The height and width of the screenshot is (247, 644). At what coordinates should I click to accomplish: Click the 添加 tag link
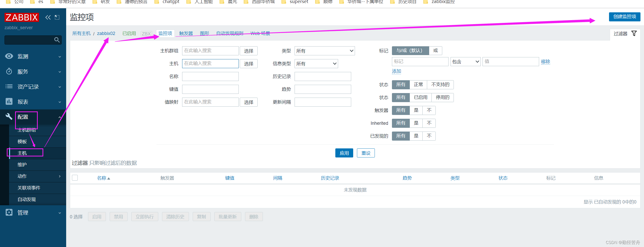[396, 71]
